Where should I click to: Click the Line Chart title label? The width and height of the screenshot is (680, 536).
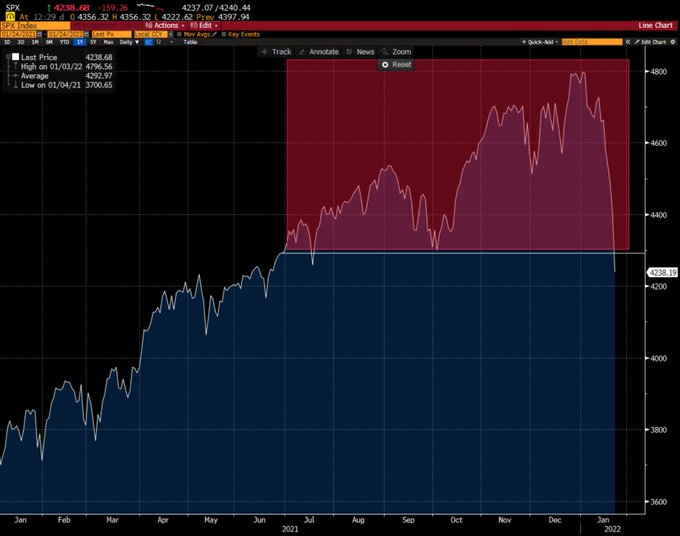[655, 26]
